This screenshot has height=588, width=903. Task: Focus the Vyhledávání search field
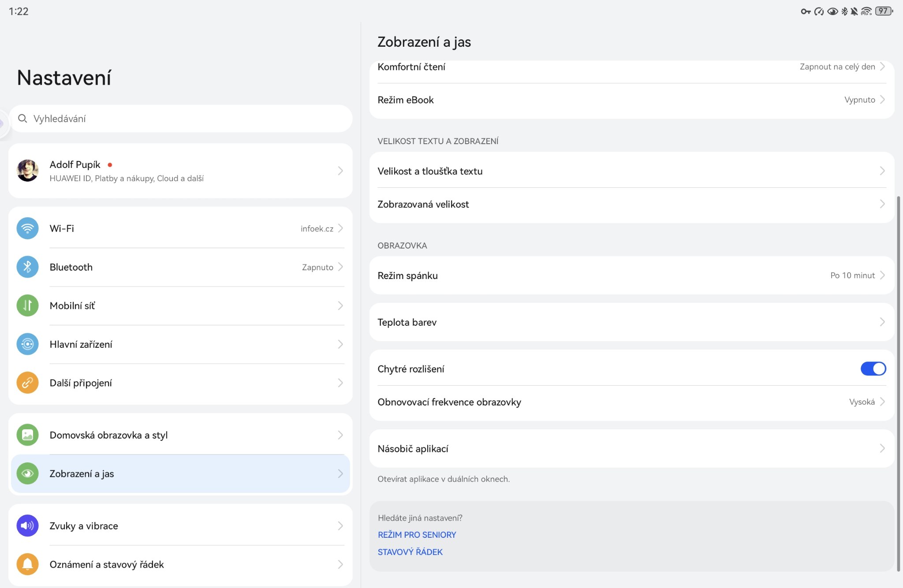(x=180, y=119)
